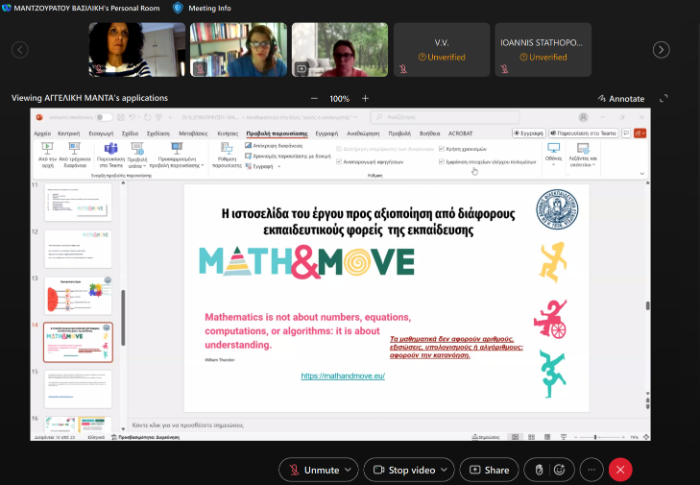Click the Webex raise hand gesture icon
The width and height of the screenshot is (700, 485).
tap(539, 470)
